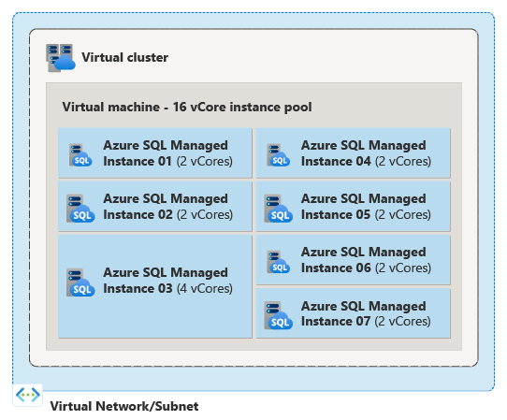Viewport: 507px width, 420px height.
Task: Select the SQL icon for Instance 03
Action: coord(80,282)
